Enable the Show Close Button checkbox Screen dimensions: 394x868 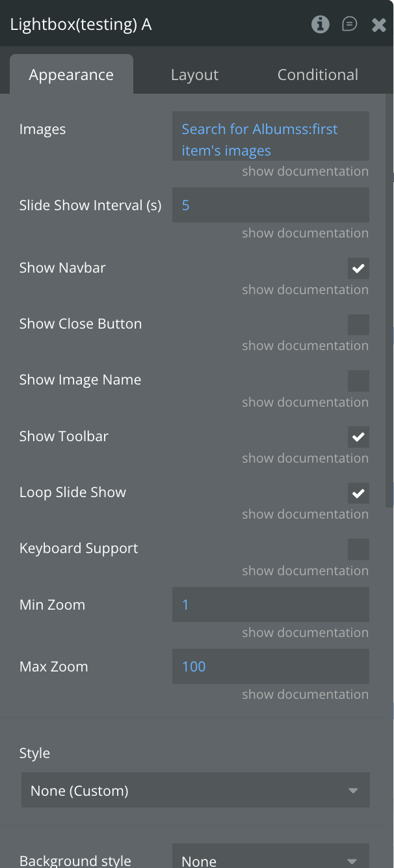pyautogui.click(x=358, y=324)
